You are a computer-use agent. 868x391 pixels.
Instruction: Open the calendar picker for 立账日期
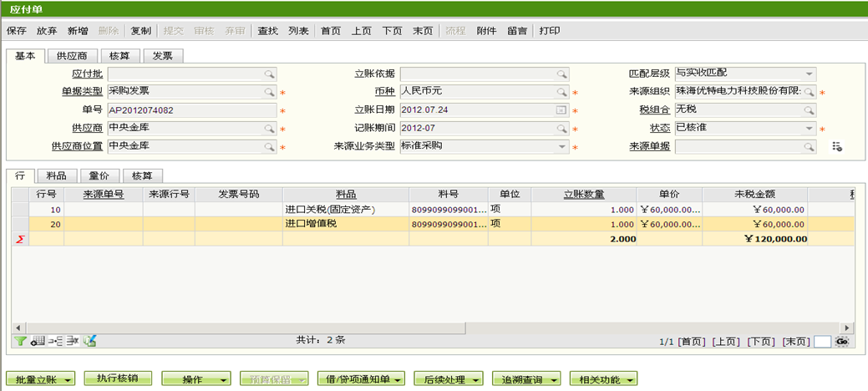[561, 110]
